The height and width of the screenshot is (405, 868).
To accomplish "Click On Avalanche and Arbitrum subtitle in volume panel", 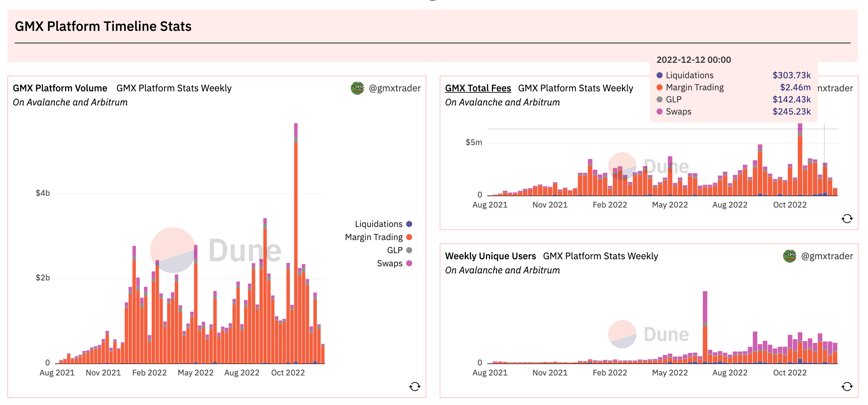I will click(x=70, y=102).
